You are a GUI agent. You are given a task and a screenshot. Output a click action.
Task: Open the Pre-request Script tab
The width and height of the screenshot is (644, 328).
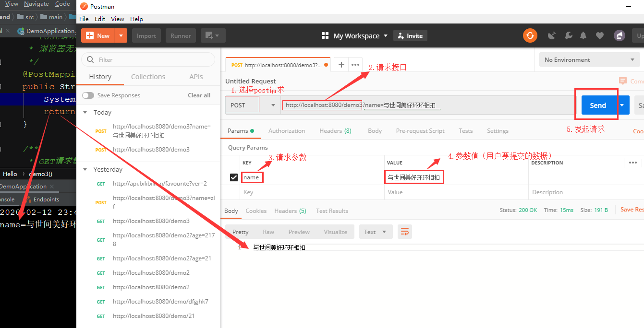coord(420,131)
